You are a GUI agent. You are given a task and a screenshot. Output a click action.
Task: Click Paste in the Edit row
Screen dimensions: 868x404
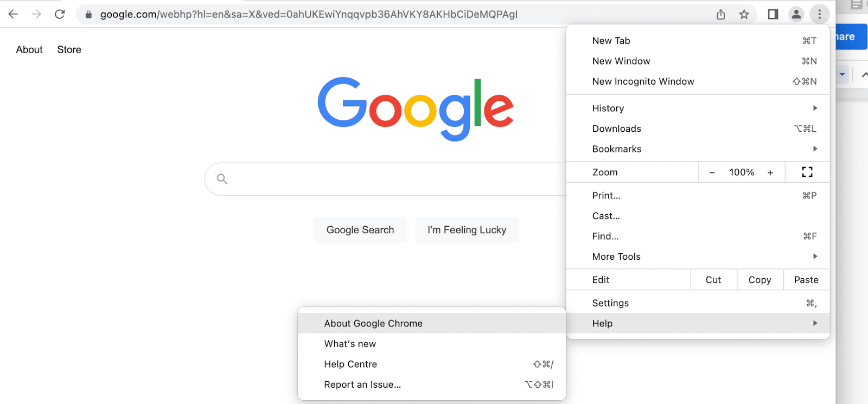pyautogui.click(x=807, y=280)
